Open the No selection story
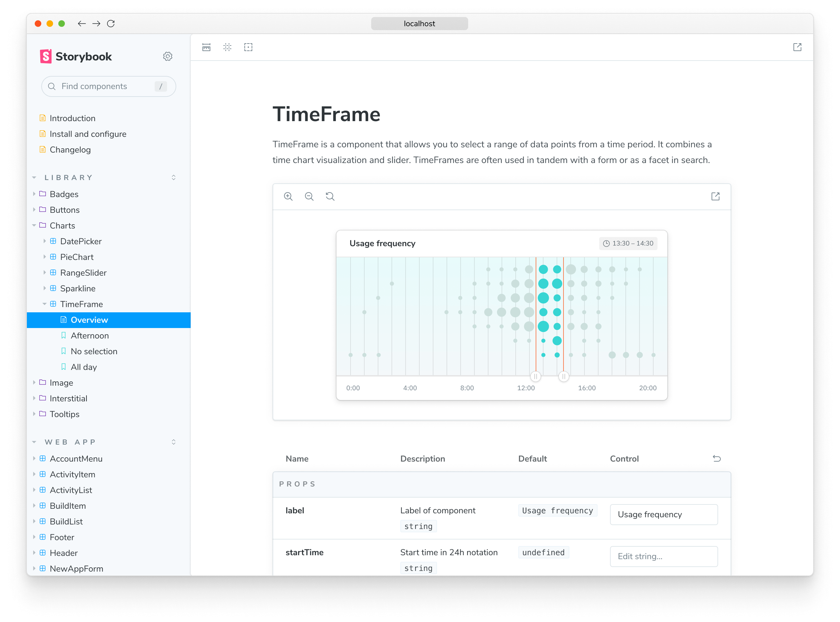 click(x=94, y=351)
